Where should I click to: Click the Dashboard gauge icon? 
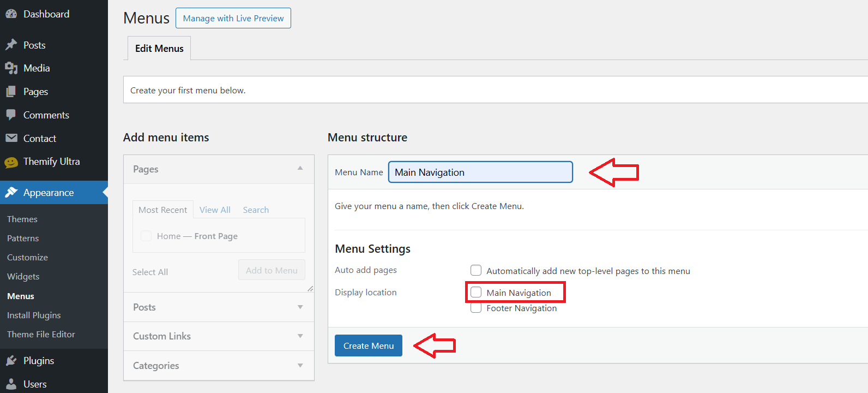(11, 14)
